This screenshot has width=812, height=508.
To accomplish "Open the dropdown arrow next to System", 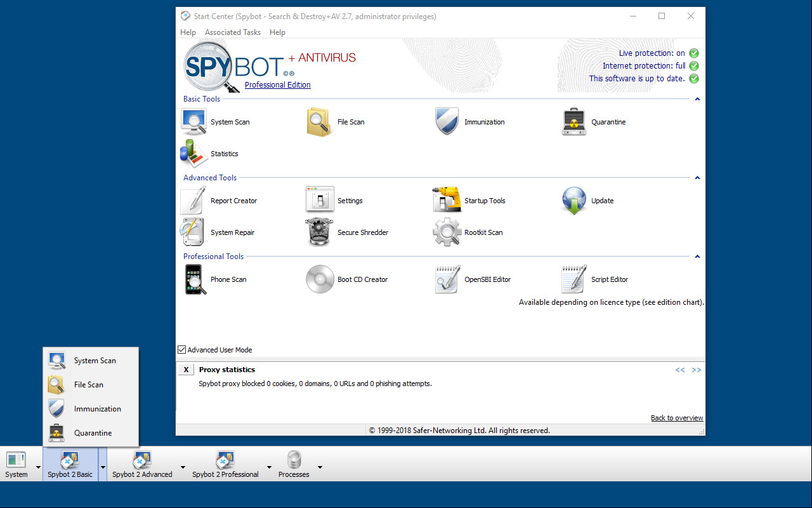I will click(38, 467).
